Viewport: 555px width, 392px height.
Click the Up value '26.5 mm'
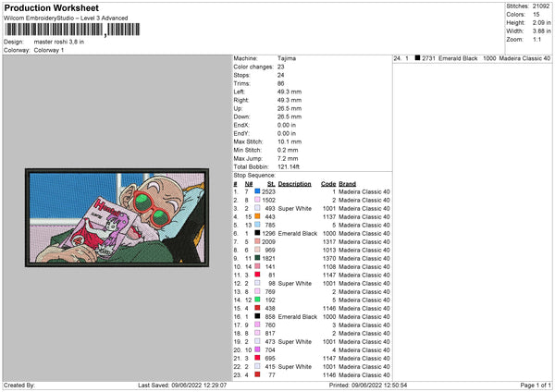(290, 108)
